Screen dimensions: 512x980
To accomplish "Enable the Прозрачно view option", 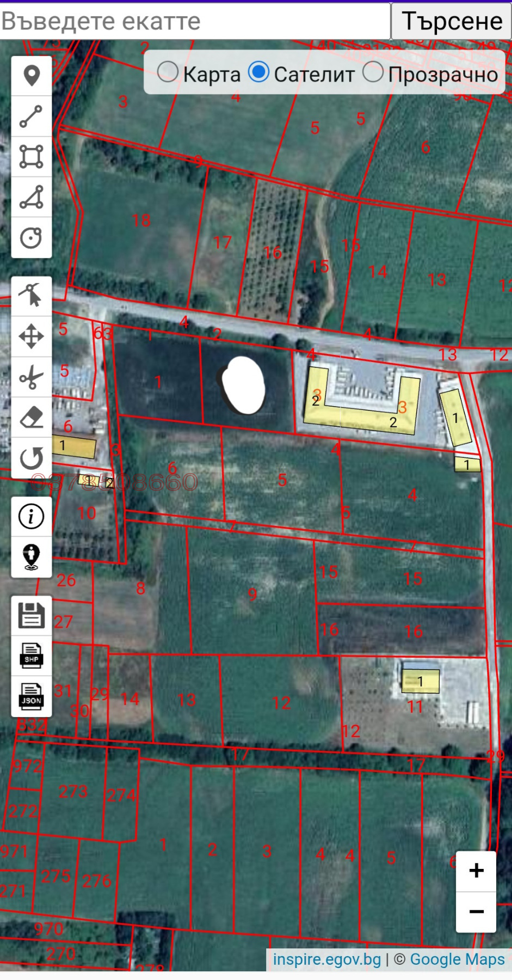I will click(x=373, y=72).
